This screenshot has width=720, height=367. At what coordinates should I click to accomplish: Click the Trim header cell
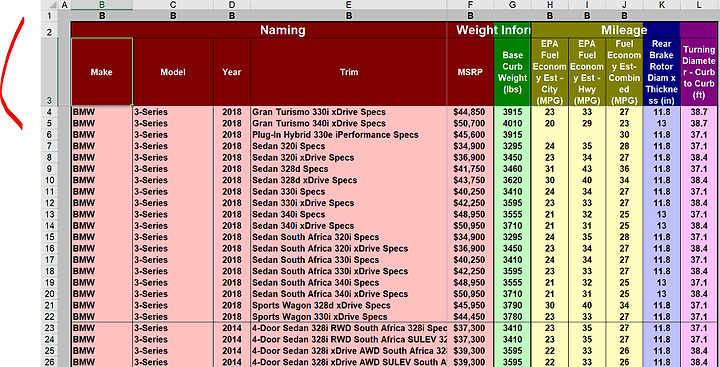(x=349, y=72)
